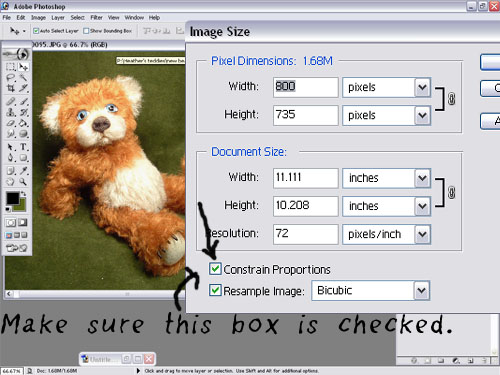The image size is (500, 375).
Task: Click into Resolution field showing 72
Action: (x=306, y=234)
